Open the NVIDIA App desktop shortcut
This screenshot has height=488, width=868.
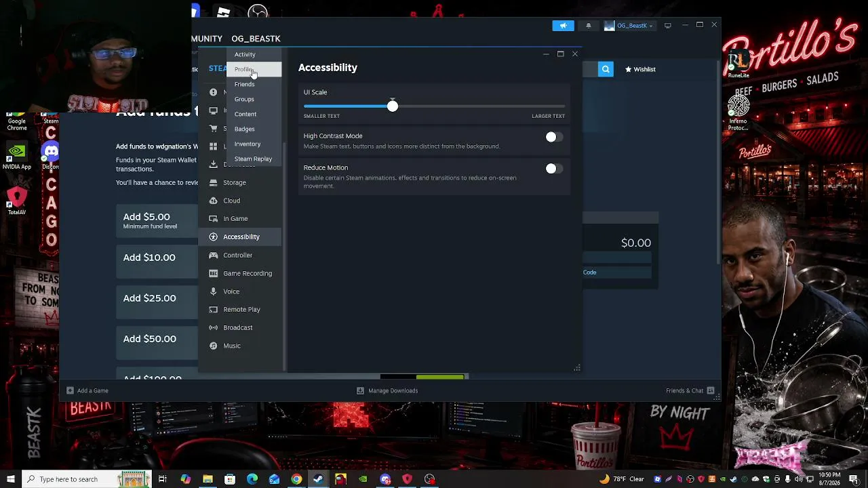(x=17, y=157)
